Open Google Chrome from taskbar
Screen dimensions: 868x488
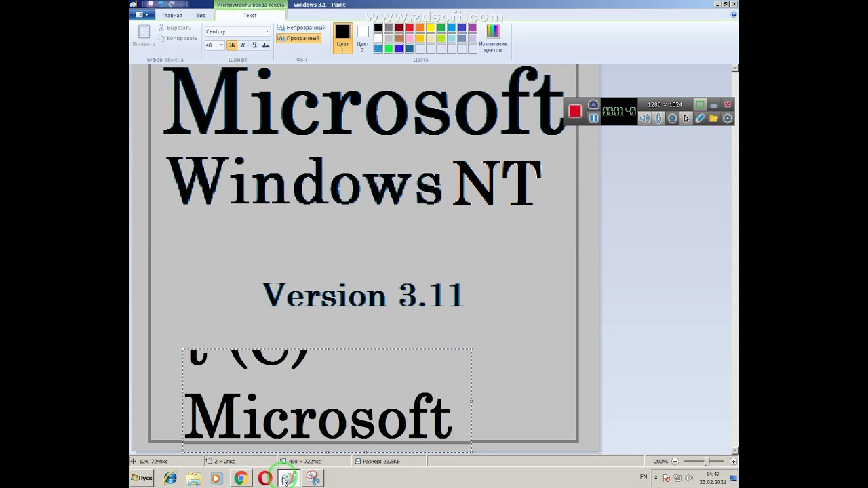[x=241, y=479]
